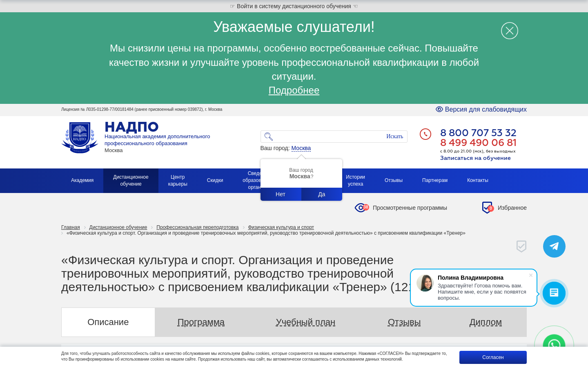The height and width of the screenshot is (368, 588).
Task: Click the NADPO academy crest logo
Action: (80, 137)
